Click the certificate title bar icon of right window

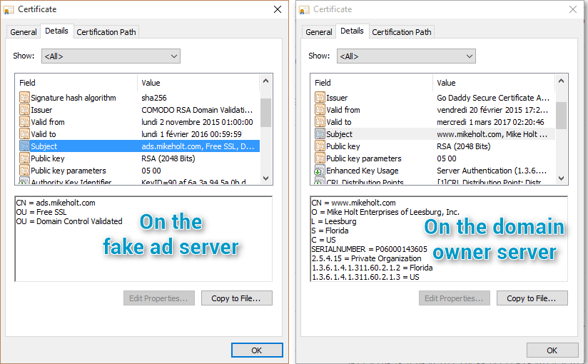(304, 10)
